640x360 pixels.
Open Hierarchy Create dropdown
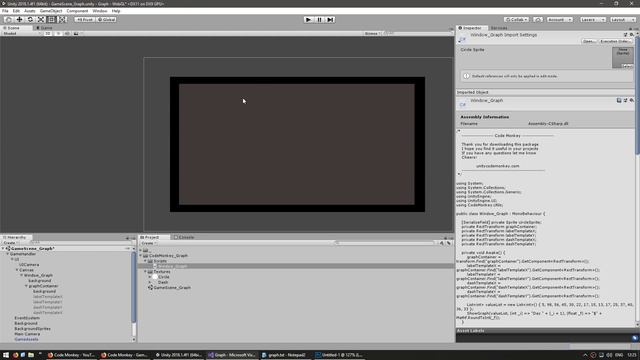coord(11,243)
